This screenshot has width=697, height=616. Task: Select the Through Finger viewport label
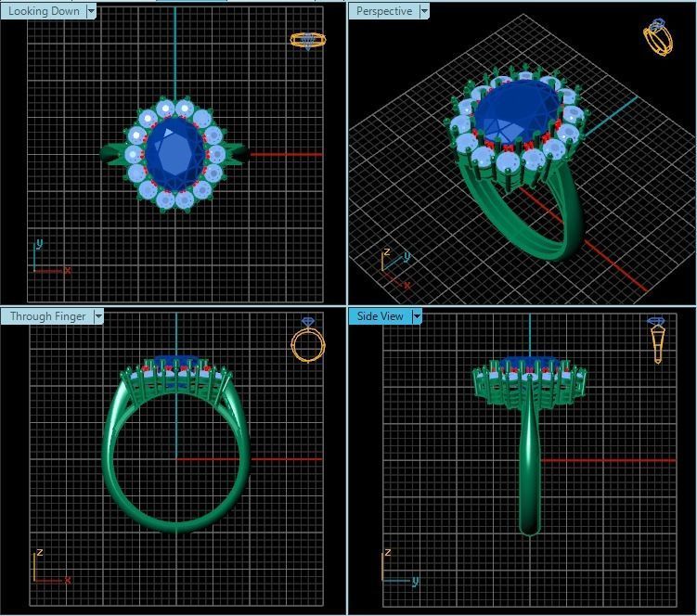pos(47,316)
